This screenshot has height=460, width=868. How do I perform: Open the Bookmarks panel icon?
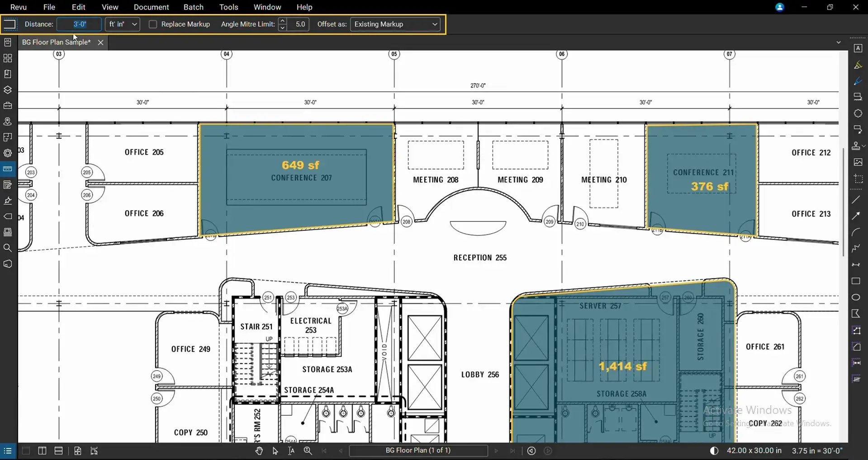click(8, 74)
